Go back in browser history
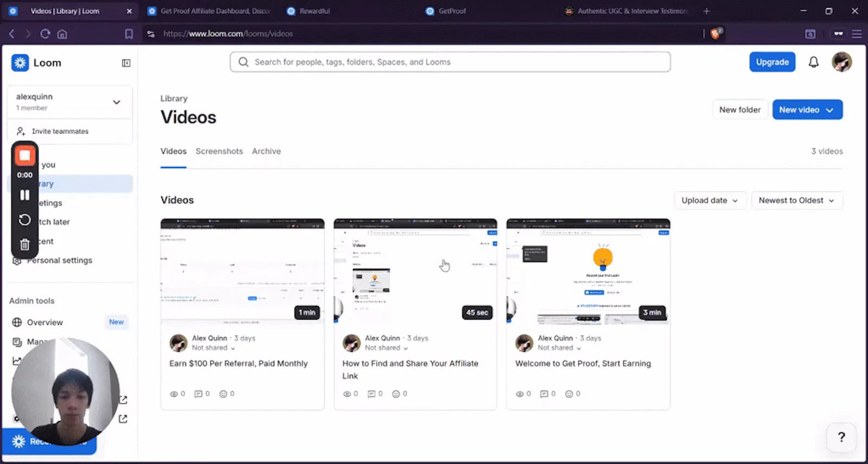The height and width of the screenshot is (464, 868). pos(11,34)
